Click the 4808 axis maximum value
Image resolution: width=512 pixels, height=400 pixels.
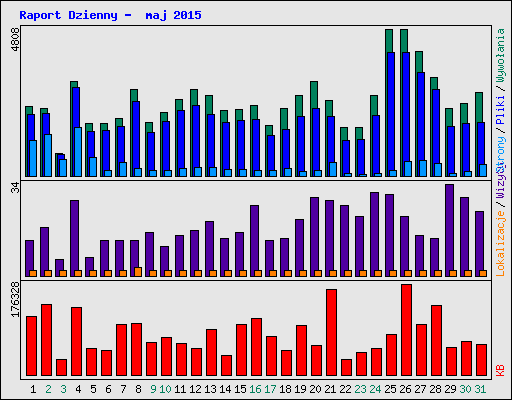(15, 40)
